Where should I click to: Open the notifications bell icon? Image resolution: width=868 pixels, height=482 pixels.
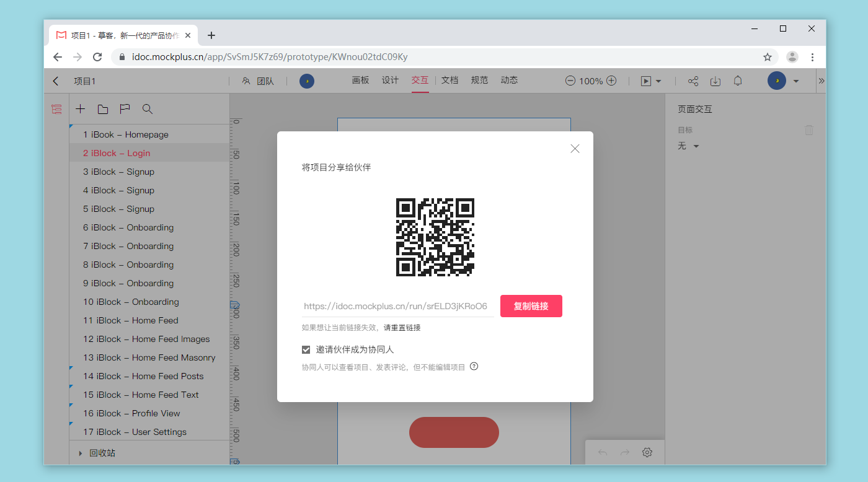tap(738, 81)
